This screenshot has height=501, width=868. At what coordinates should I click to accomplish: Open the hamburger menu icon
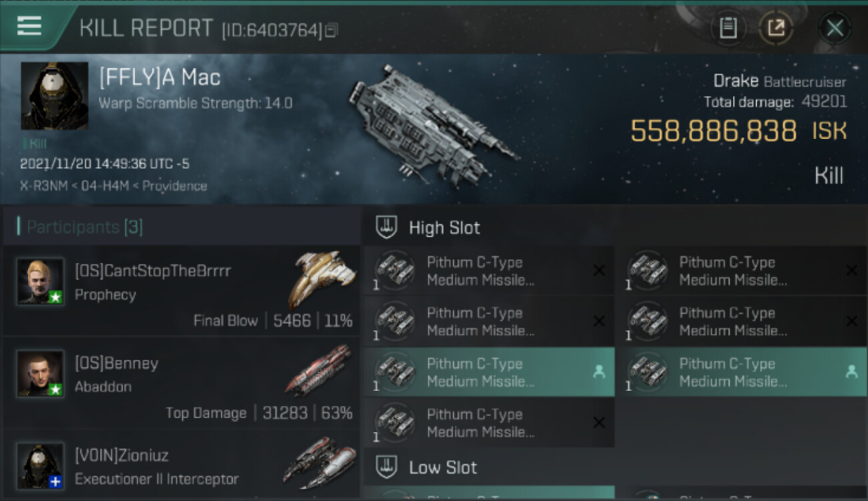pyautogui.click(x=29, y=26)
